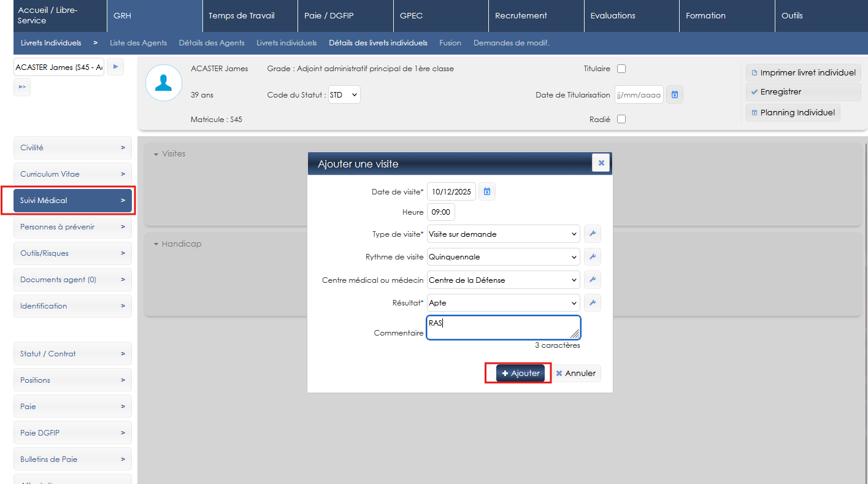868x484 pixels.
Task: Go to next agent arrow icon
Action: pos(115,67)
